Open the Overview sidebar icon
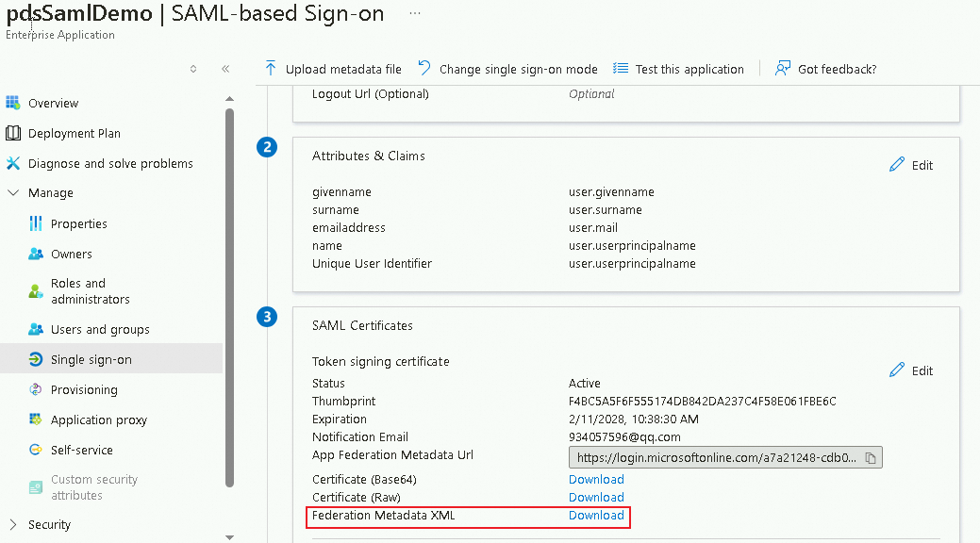Image resolution: width=980 pixels, height=543 pixels. coord(12,103)
